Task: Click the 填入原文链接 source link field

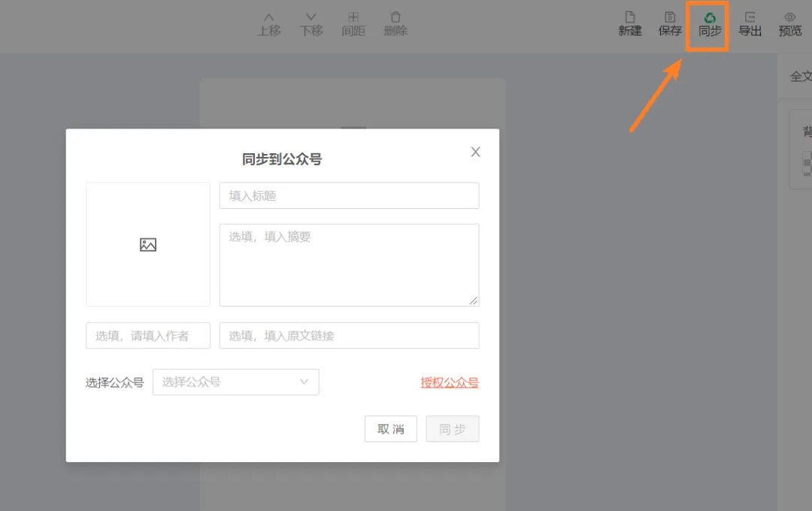Action: (349, 335)
